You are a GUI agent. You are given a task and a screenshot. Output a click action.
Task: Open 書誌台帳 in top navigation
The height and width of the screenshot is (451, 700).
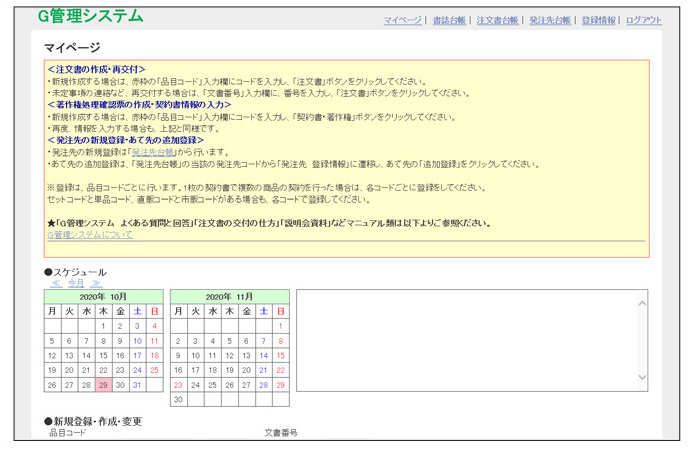(x=452, y=20)
